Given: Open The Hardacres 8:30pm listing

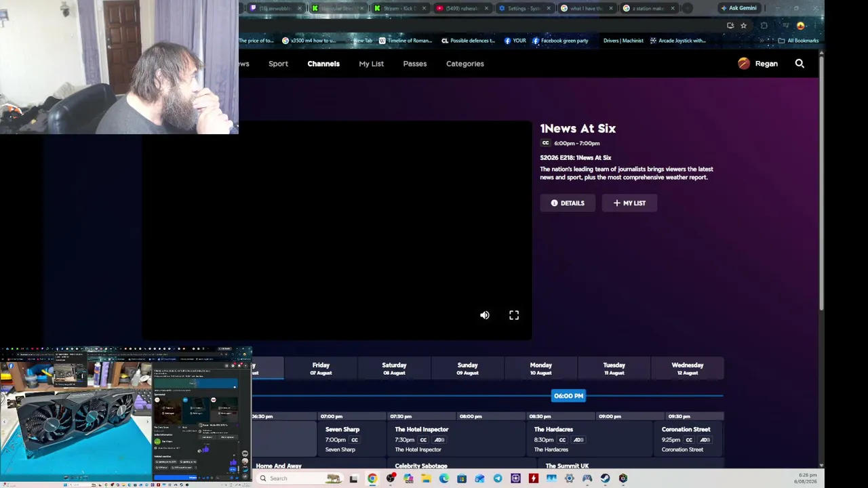Looking at the screenshot, I should 590,439.
